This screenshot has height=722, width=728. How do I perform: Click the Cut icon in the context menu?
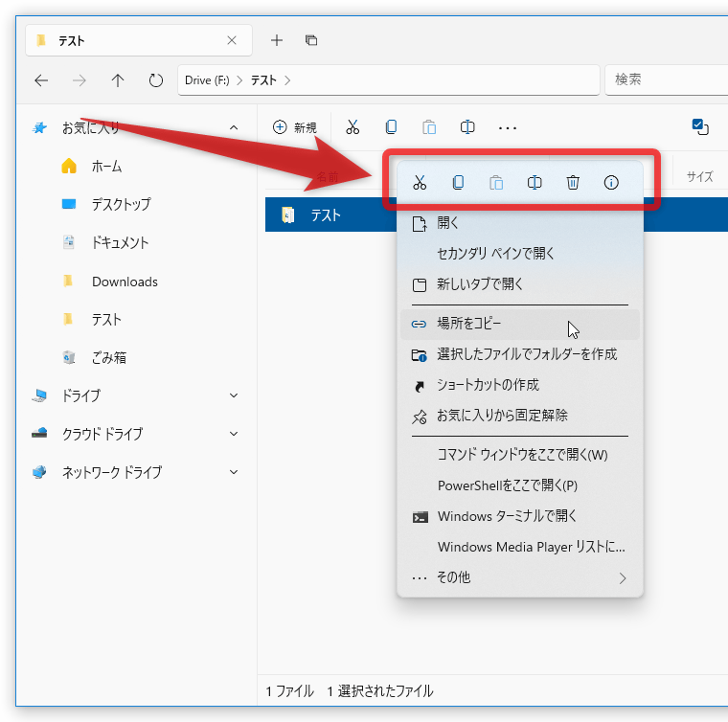coord(420,183)
